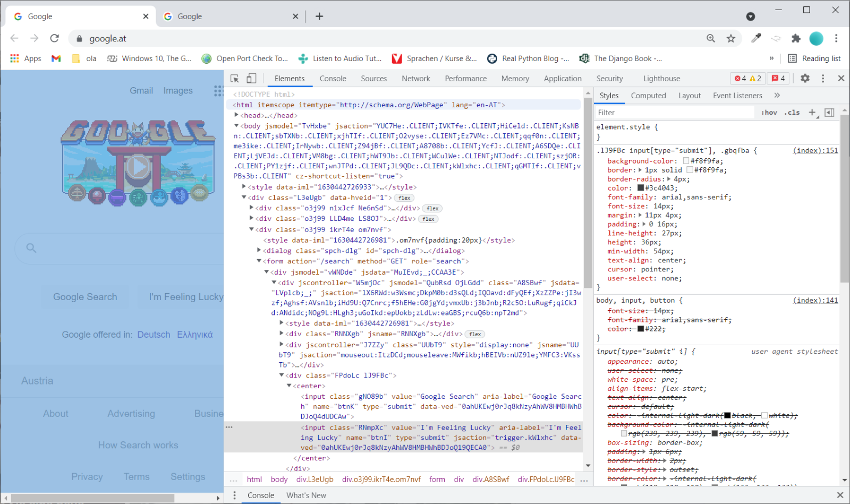Switch to the Console tab
The height and width of the screenshot is (504, 850).
pos(333,79)
